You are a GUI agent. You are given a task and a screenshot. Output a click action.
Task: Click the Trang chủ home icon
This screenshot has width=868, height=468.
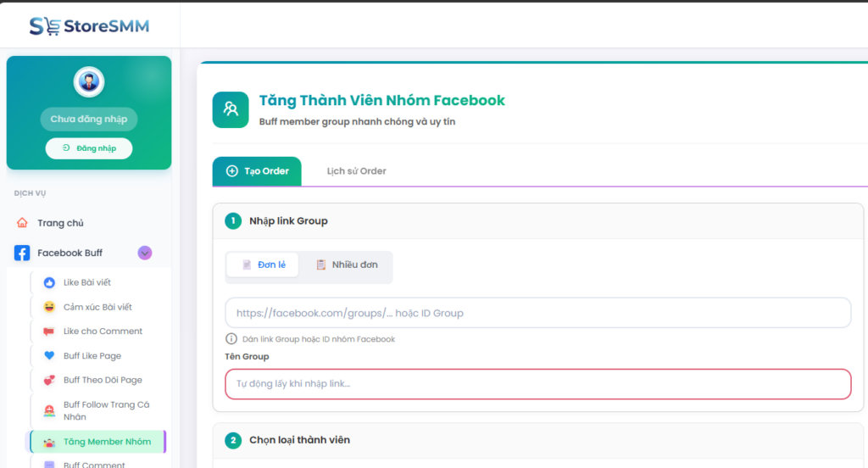(22, 223)
